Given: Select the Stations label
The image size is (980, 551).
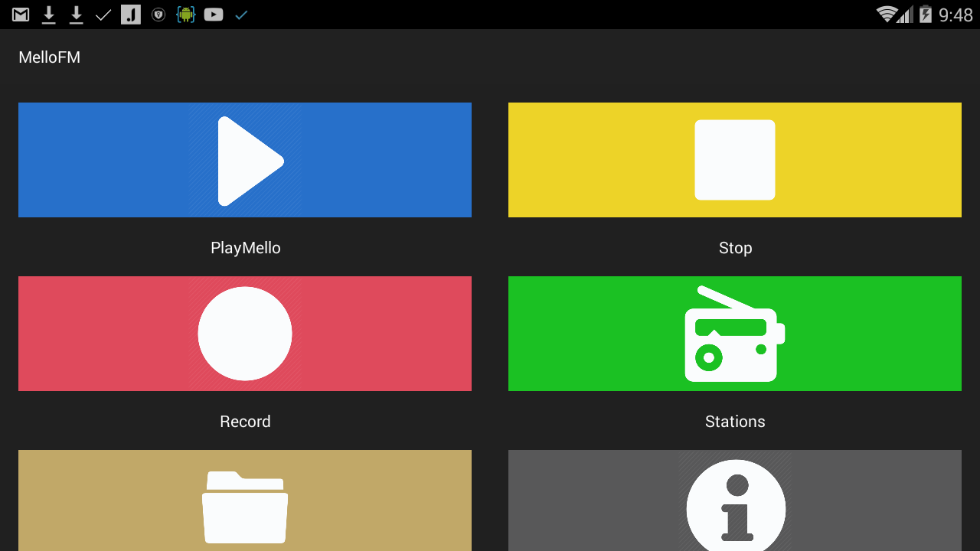Looking at the screenshot, I should pyautogui.click(x=735, y=422).
